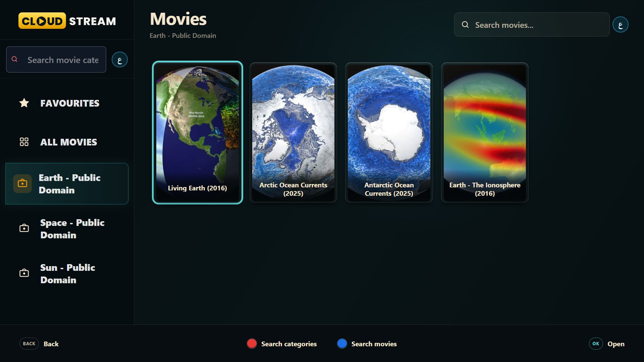Open Earth - The Ionosphere (2016) card

click(485, 132)
